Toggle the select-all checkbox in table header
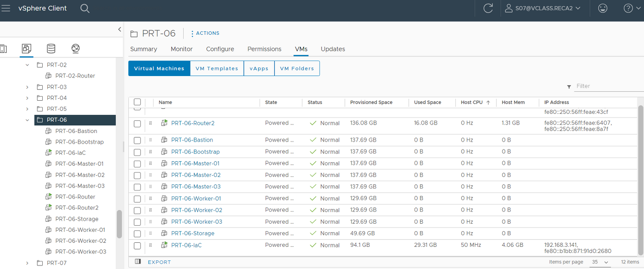 pos(137,102)
